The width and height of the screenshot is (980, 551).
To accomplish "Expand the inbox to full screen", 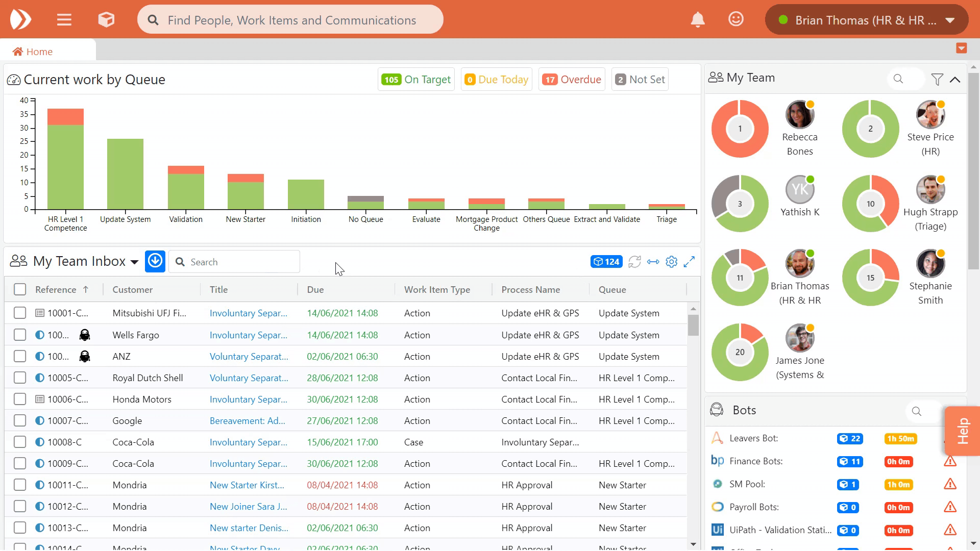I will 689,262.
